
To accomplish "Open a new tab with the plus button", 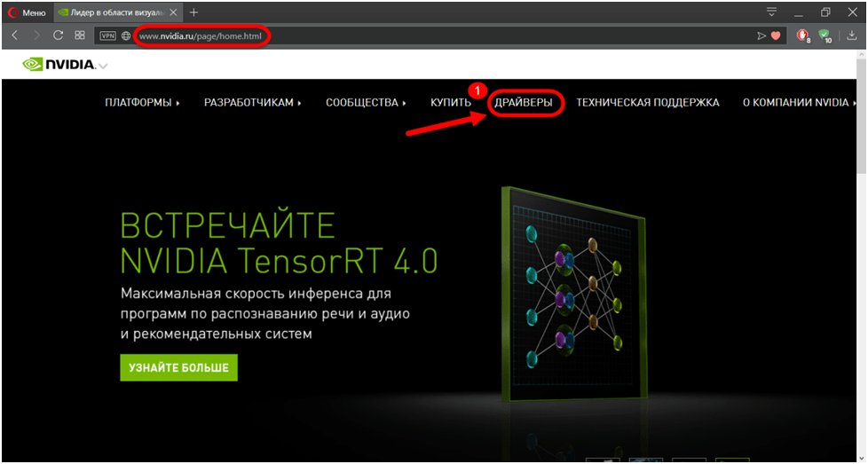I will coord(193,12).
